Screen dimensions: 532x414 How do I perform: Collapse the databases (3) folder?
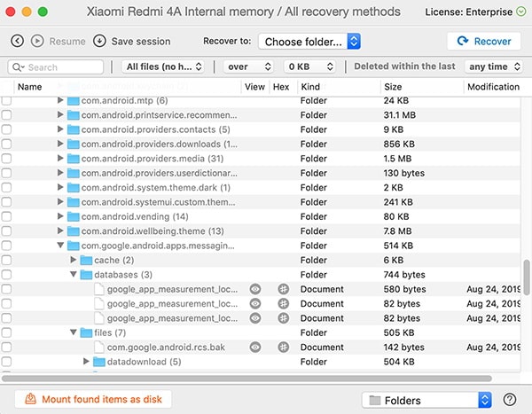pyautogui.click(x=74, y=274)
